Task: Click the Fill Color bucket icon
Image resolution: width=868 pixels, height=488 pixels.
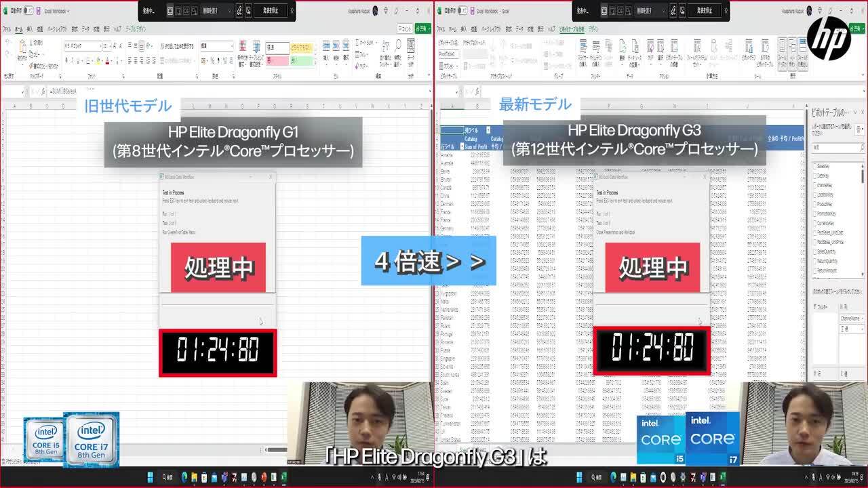Action: pos(98,60)
